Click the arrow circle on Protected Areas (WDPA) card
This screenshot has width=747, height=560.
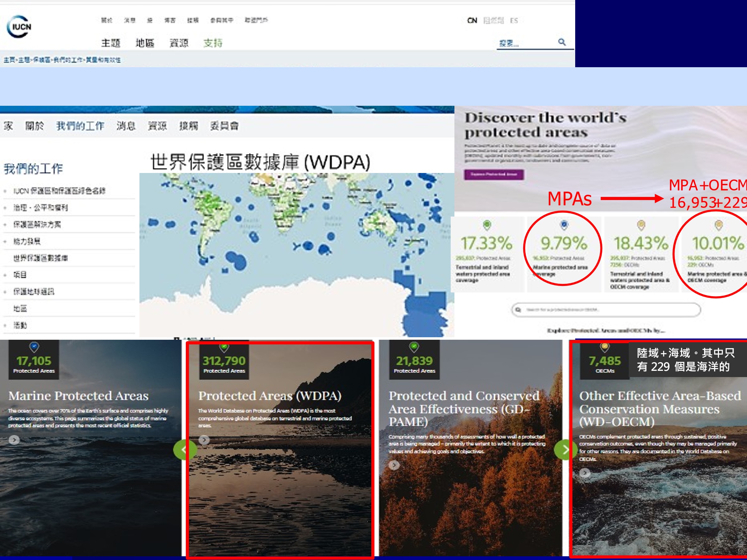click(x=204, y=440)
